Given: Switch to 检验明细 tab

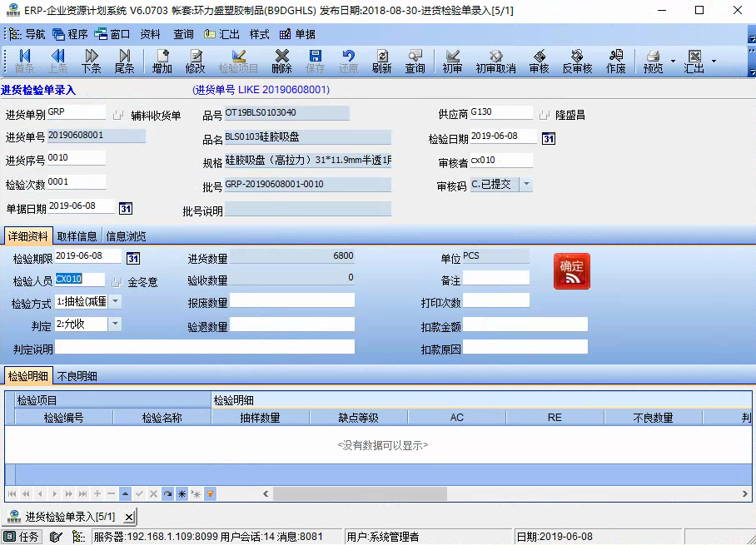Looking at the screenshot, I should 28,376.
